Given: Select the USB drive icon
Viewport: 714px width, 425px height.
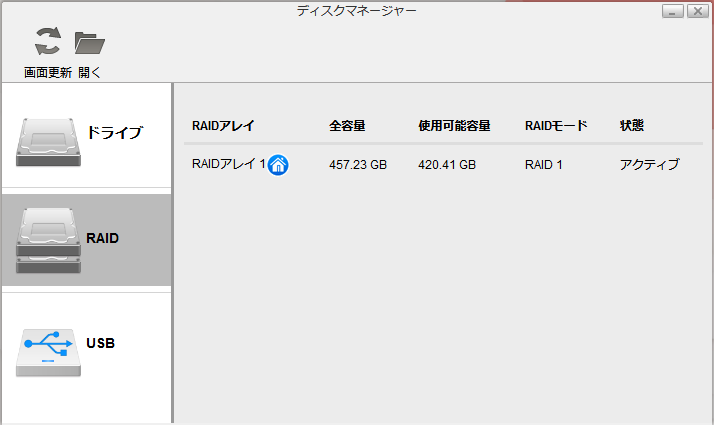Looking at the screenshot, I should click(48, 353).
